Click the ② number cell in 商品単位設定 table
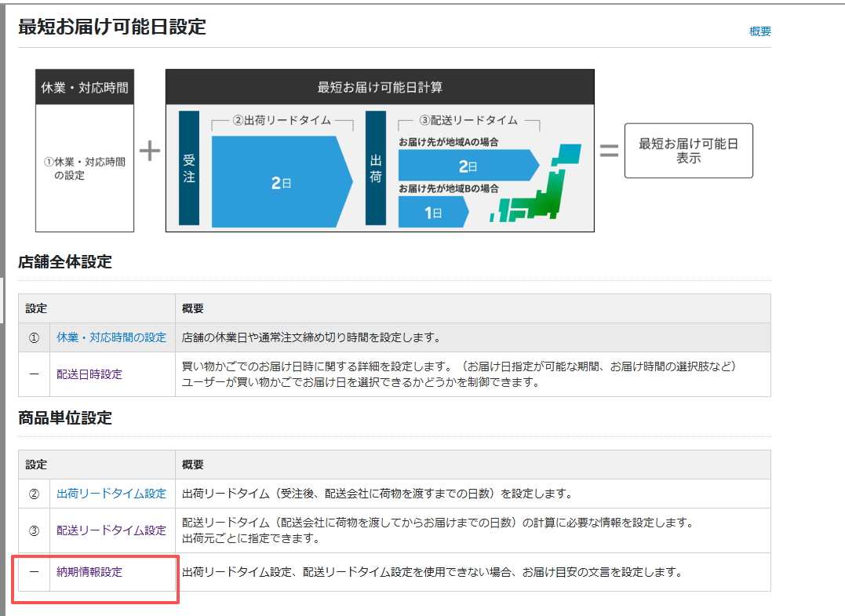Screen dimensions: 845x616 (x=34, y=494)
